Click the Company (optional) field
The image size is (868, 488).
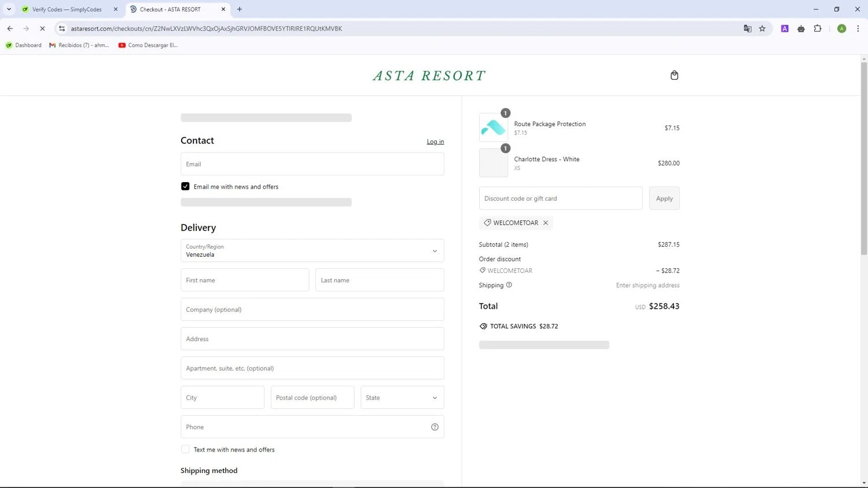click(312, 309)
